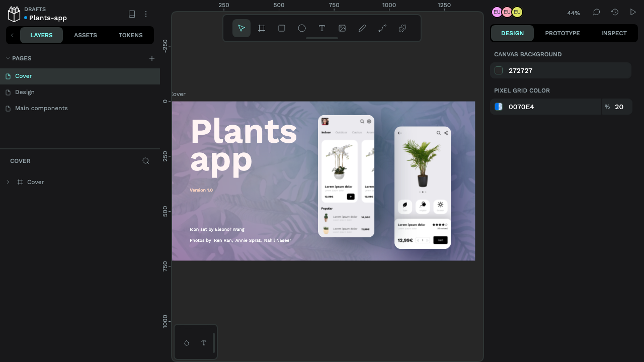Click the Cover board label on canvas
This screenshot has width=644, height=362.
pos(179,94)
